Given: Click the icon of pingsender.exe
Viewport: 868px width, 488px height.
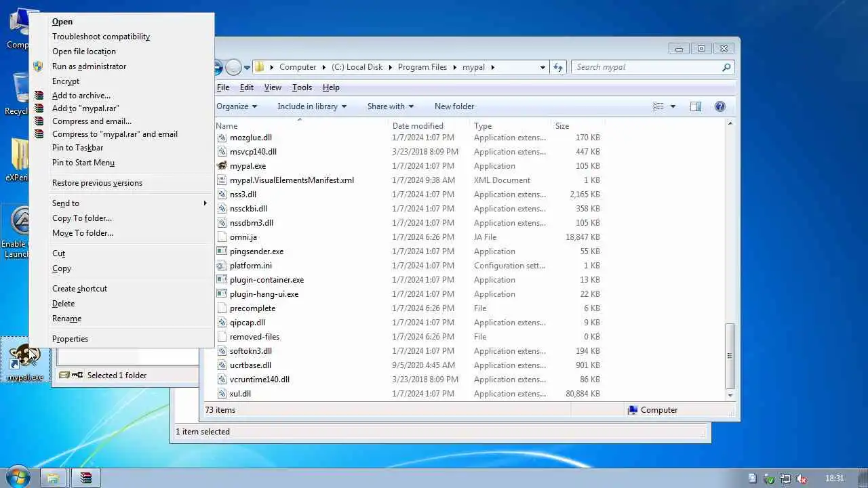Looking at the screenshot, I should coord(222,251).
